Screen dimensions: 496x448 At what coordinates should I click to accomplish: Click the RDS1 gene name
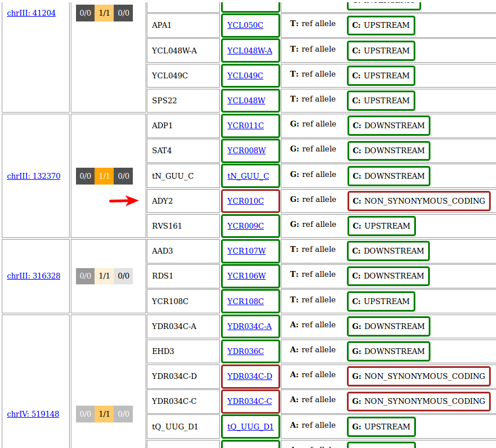tap(162, 276)
